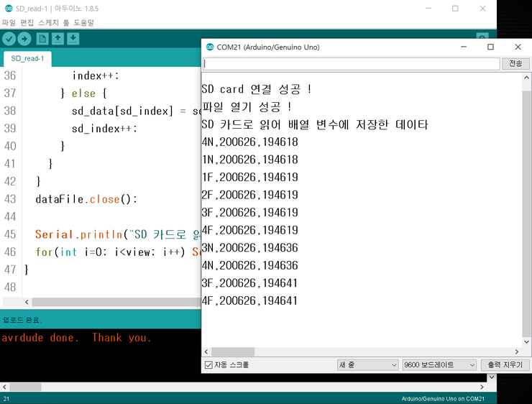Create a new sketch with the page icon
Screen dimensions: 532x404
(42, 39)
